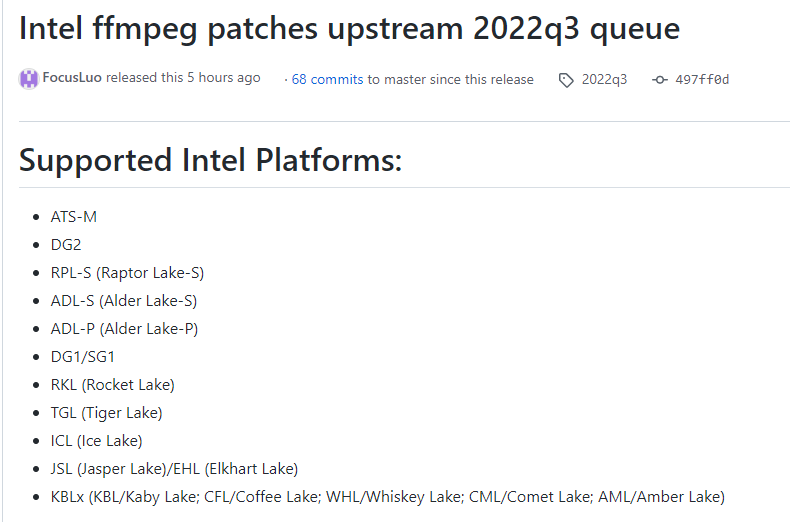Click the 'released this 5 hours ago' timestamp
The width and height of the screenshot is (790, 522).
click(183, 78)
